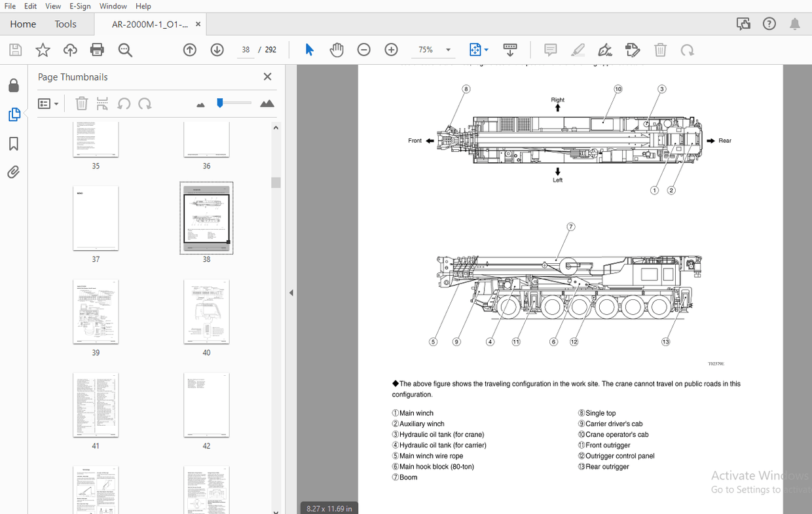Save the PDF file

[15, 50]
